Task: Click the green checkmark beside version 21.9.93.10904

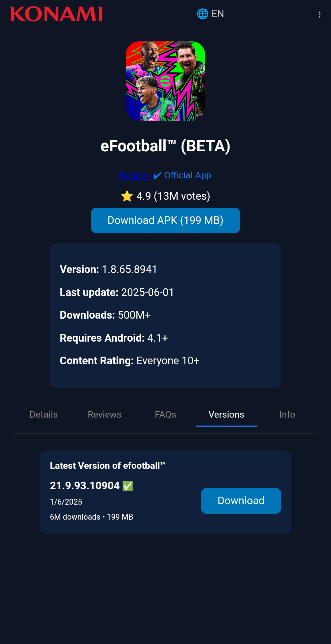Action: click(128, 486)
